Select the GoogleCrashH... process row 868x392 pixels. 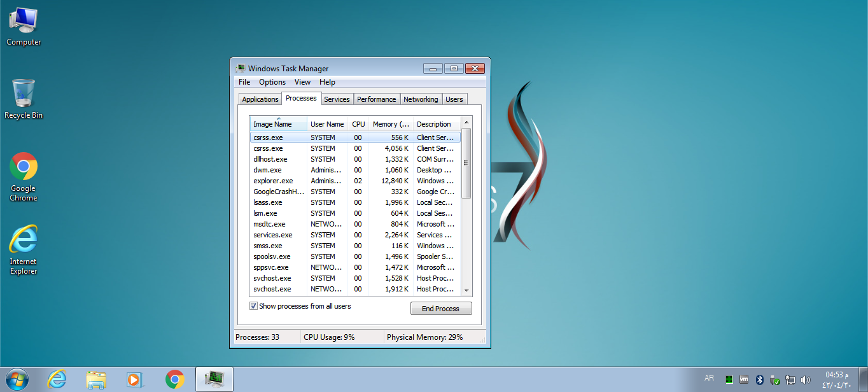click(355, 192)
